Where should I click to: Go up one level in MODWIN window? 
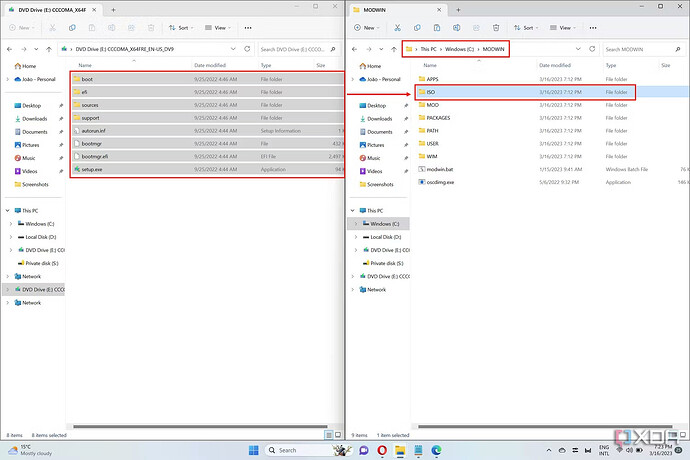pyautogui.click(x=394, y=49)
